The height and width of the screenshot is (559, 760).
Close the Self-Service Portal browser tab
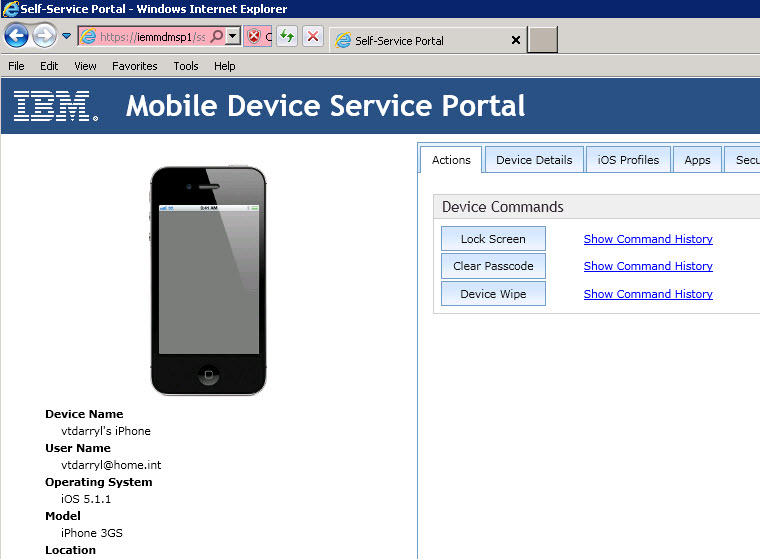pyautogui.click(x=516, y=41)
